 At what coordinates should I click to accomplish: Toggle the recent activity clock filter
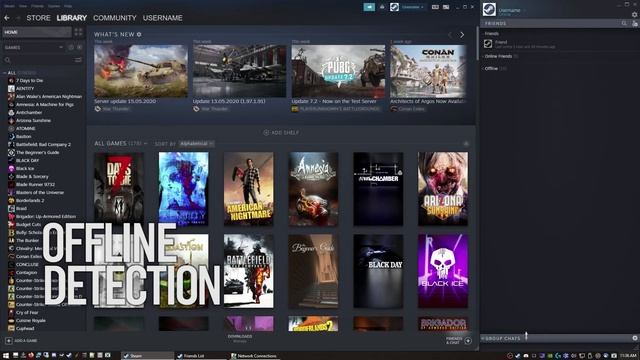71,47
